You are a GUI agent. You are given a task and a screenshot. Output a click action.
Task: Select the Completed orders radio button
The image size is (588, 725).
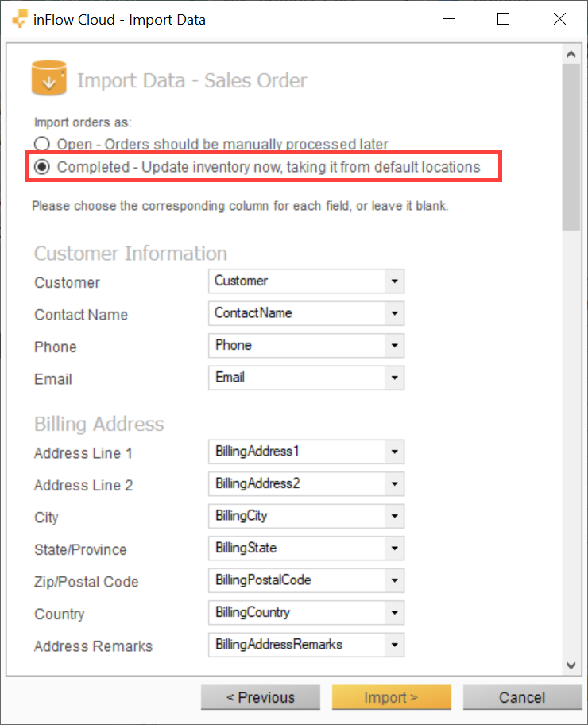pyautogui.click(x=41, y=167)
